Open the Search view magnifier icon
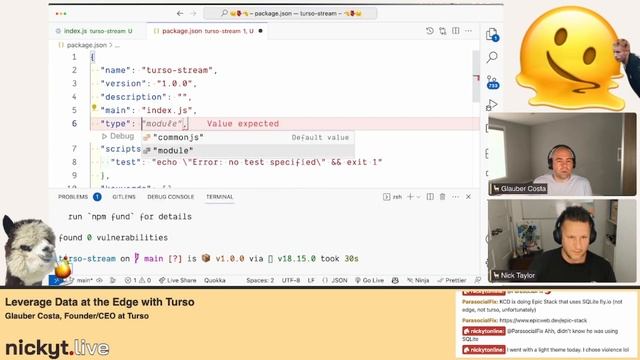Image resolution: width=640 pixels, height=360 pixels. coord(492,57)
